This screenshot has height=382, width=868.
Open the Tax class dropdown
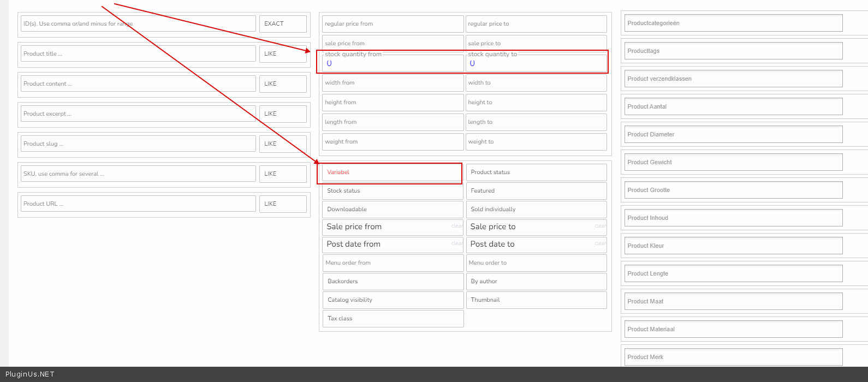point(393,319)
